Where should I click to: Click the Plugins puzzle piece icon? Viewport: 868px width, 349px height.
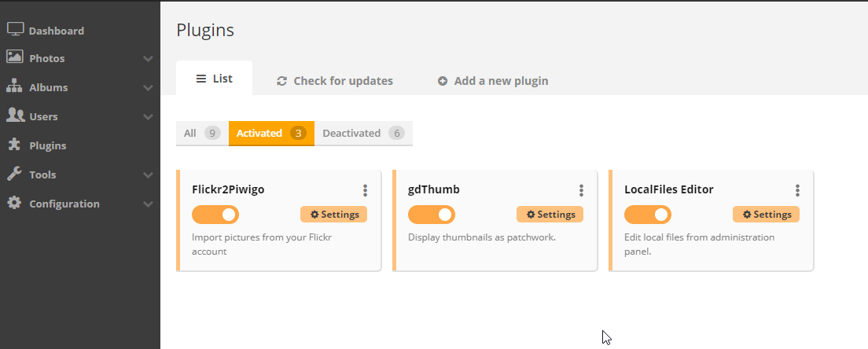pyautogui.click(x=14, y=145)
